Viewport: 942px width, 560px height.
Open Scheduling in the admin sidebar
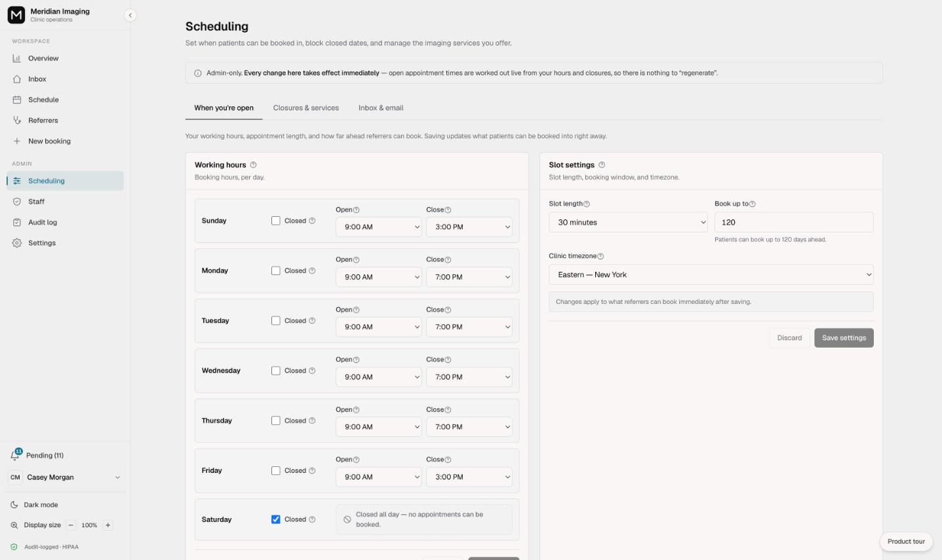pos(65,181)
